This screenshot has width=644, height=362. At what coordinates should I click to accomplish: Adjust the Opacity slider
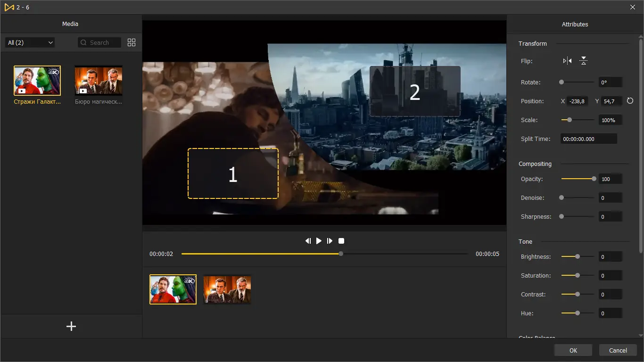pos(578,179)
